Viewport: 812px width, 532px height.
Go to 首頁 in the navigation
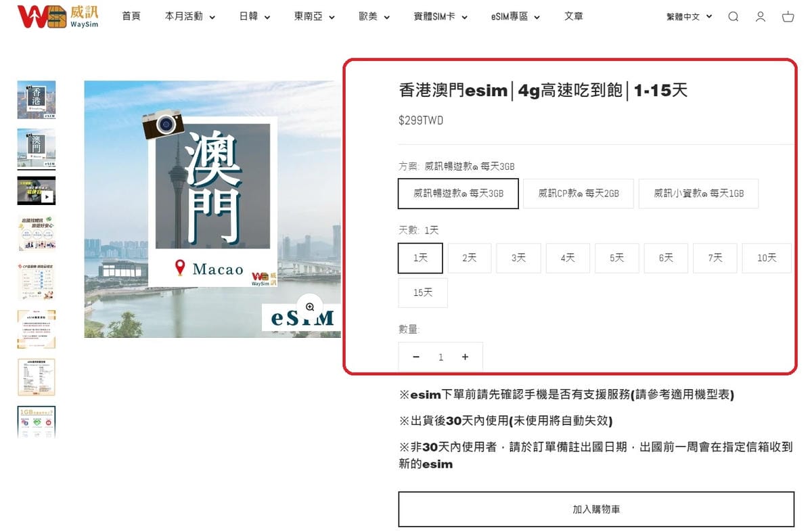pos(131,17)
